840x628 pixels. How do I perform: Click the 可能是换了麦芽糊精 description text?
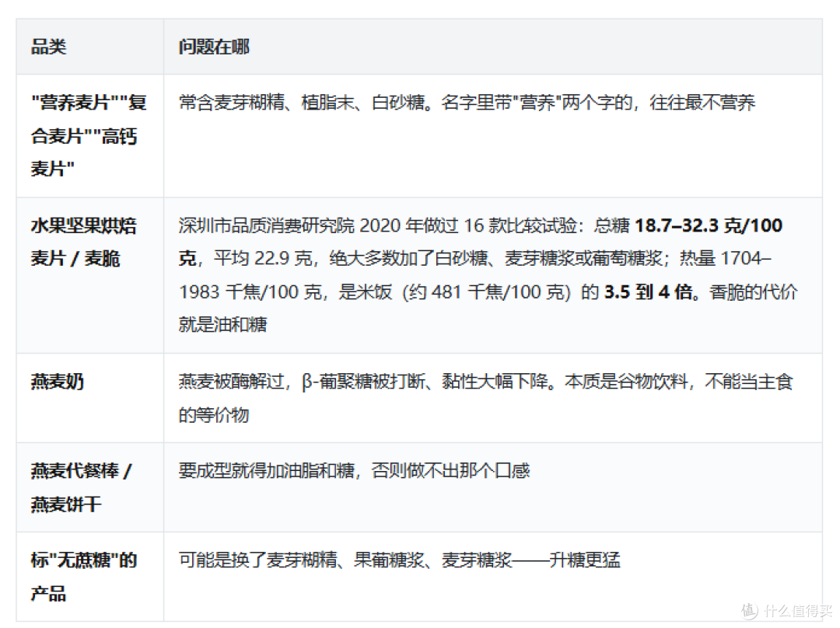point(399,560)
